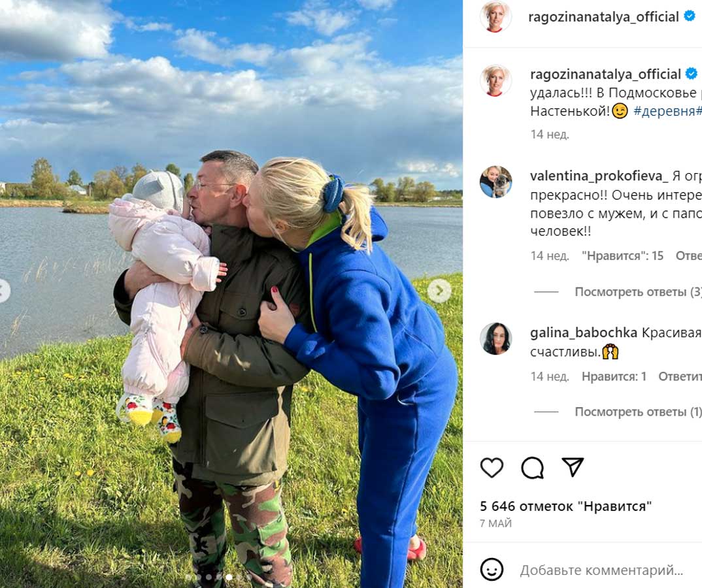Focus the add comment field
The height and width of the screenshot is (588, 702).
pyautogui.click(x=602, y=570)
